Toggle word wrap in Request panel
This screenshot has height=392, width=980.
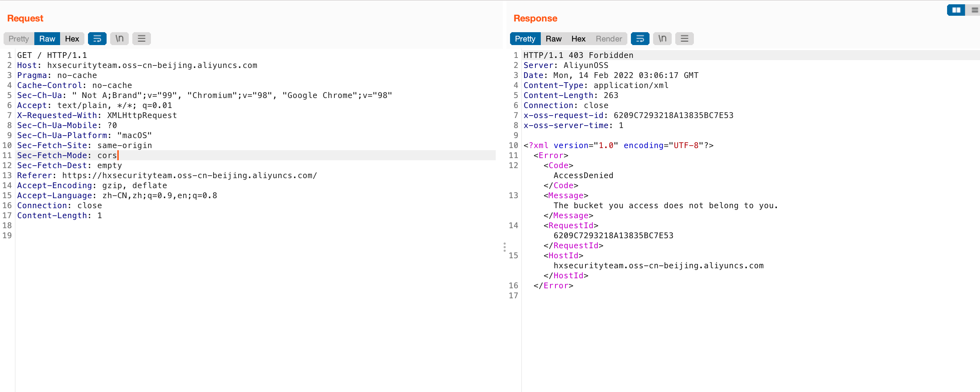pos(97,38)
